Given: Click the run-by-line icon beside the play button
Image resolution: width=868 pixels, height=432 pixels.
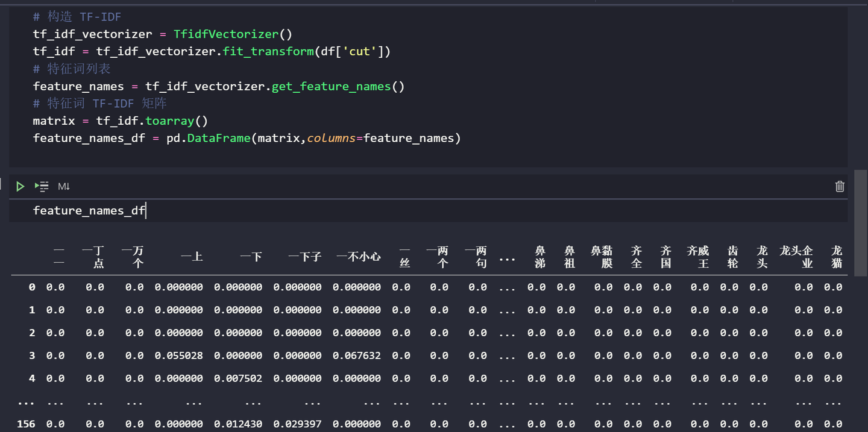Looking at the screenshot, I should [x=42, y=187].
